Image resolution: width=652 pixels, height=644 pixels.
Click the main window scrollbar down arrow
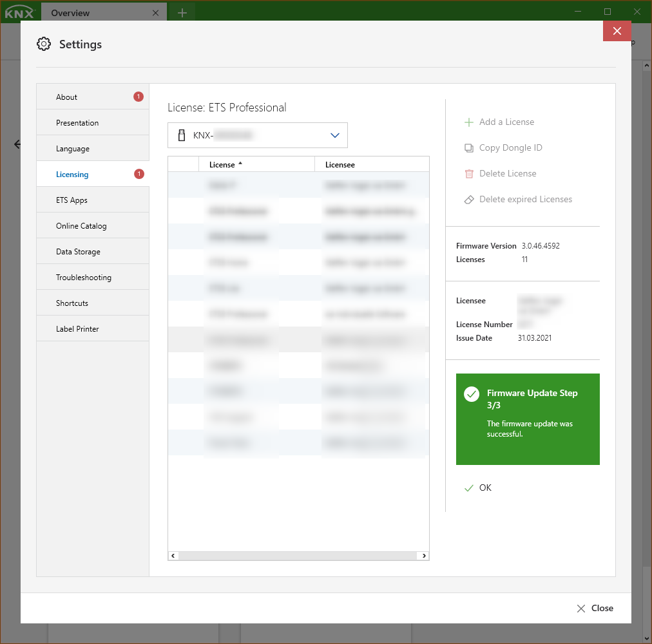click(x=647, y=639)
